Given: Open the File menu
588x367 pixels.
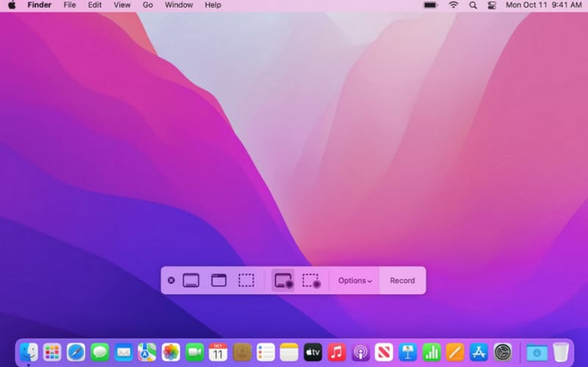Looking at the screenshot, I should pyautogui.click(x=70, y=5).
